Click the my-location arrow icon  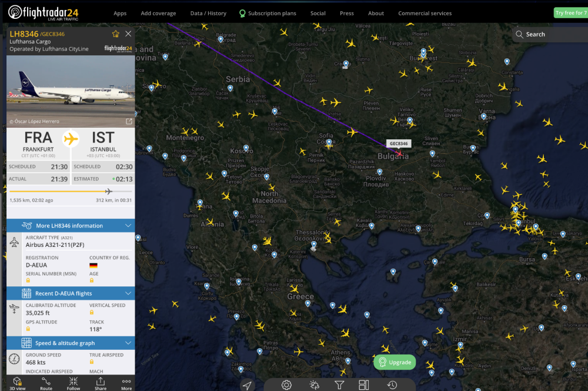pyautogui.click(x=247, y=385)
